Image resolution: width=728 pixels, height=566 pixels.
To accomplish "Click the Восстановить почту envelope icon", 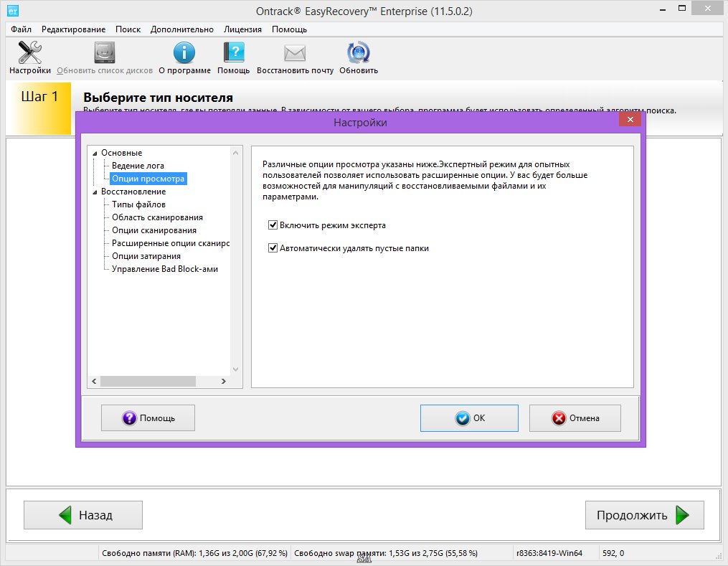I will coord(295,54).
